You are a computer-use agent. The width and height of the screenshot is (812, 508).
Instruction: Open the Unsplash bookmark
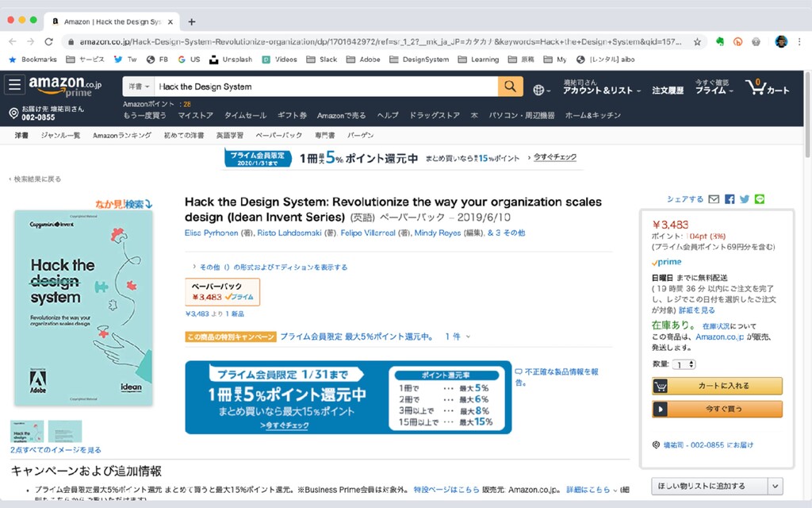231,60
